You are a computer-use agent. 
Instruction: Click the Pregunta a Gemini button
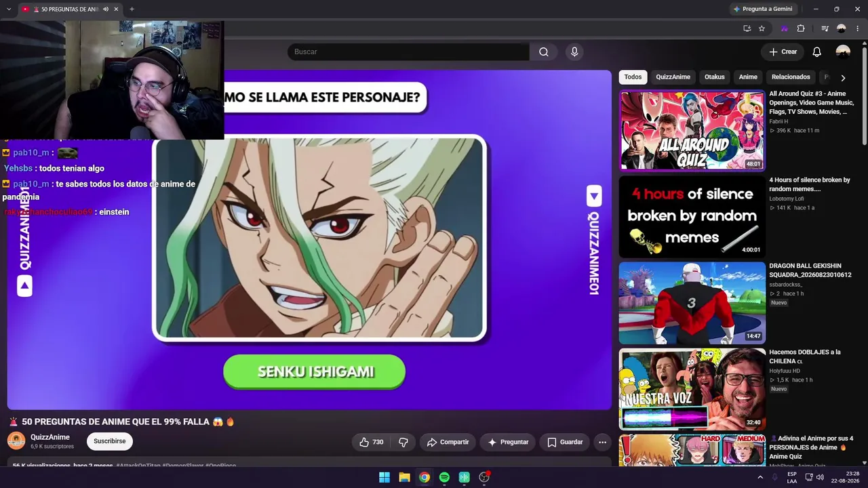(763, 9)
